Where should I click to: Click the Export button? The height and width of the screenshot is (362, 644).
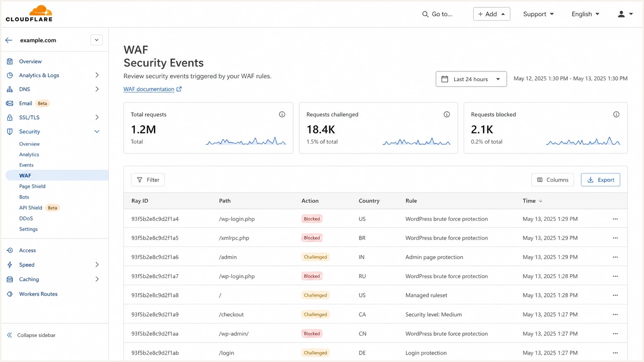[x=600, y=180]
